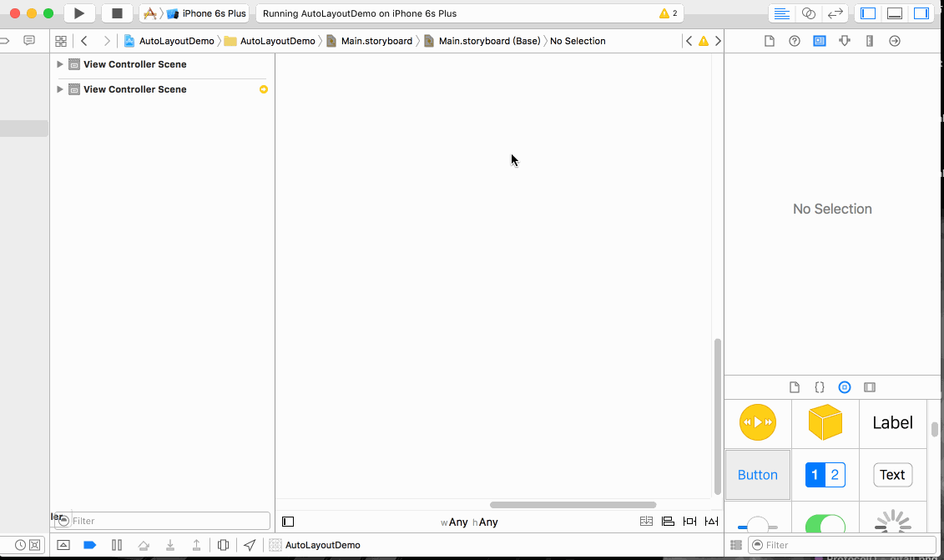Screen dimensions: 944x560
Task: Open the Quick Help inspector
Action: (794, 41)
